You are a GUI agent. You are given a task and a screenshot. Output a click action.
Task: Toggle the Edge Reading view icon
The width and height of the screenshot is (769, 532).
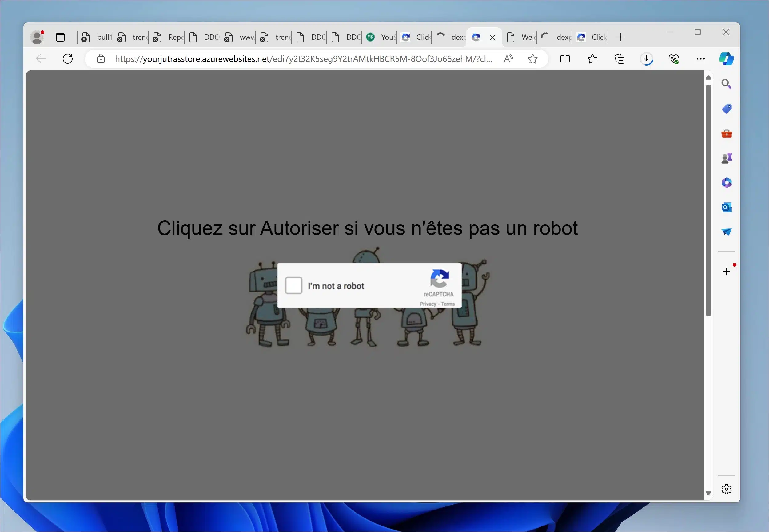[x=564, y=59]
